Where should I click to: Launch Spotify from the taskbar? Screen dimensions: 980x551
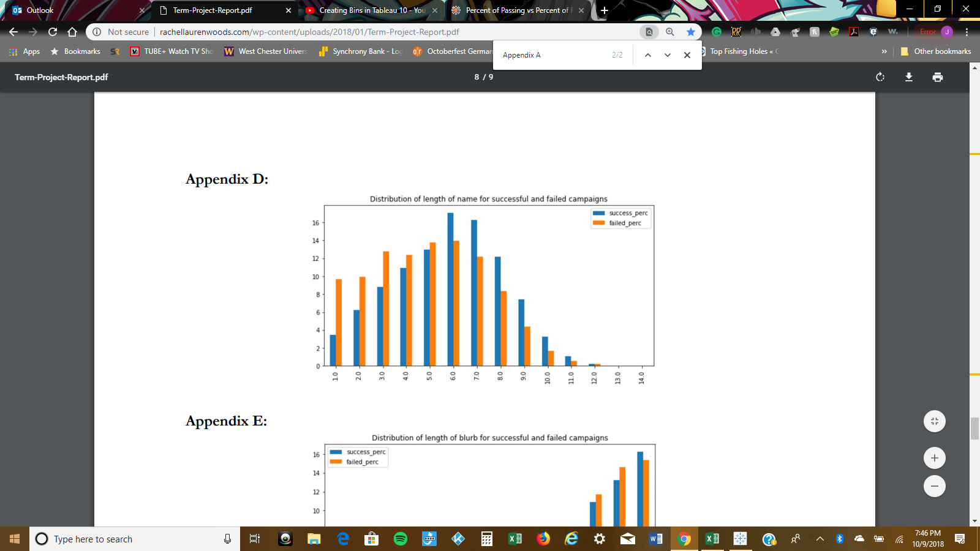click(400, 539)
